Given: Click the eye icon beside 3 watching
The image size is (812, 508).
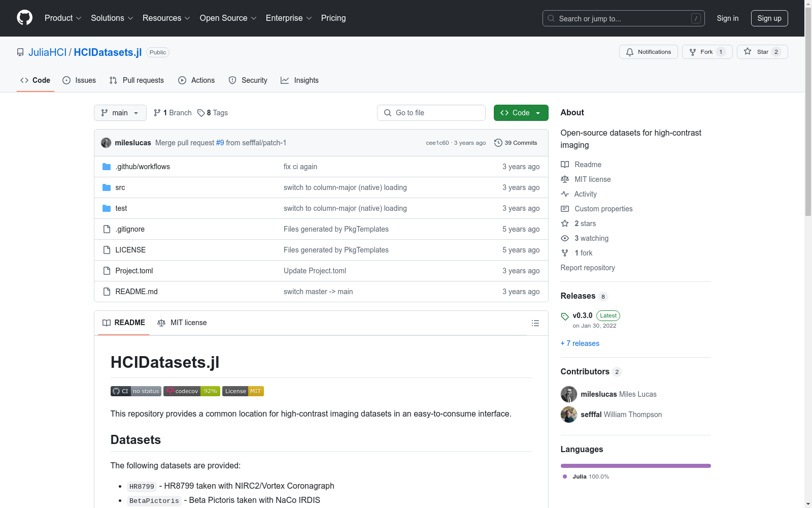Looking at the screenshot, I should [565, 238].
